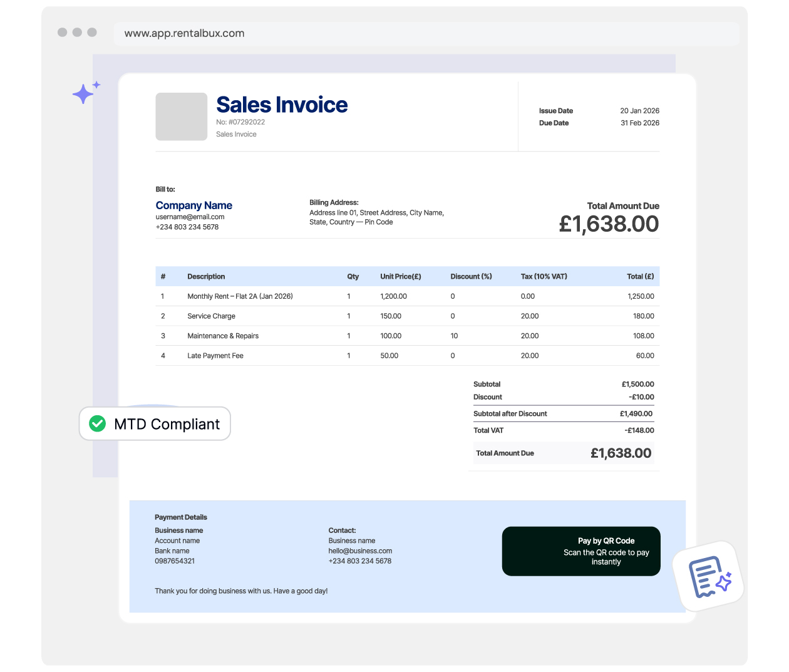Viewport: 789px width, 672px height.
Task: Click the due date 31 Feb 2026
Action: click(x=640, y=123)
